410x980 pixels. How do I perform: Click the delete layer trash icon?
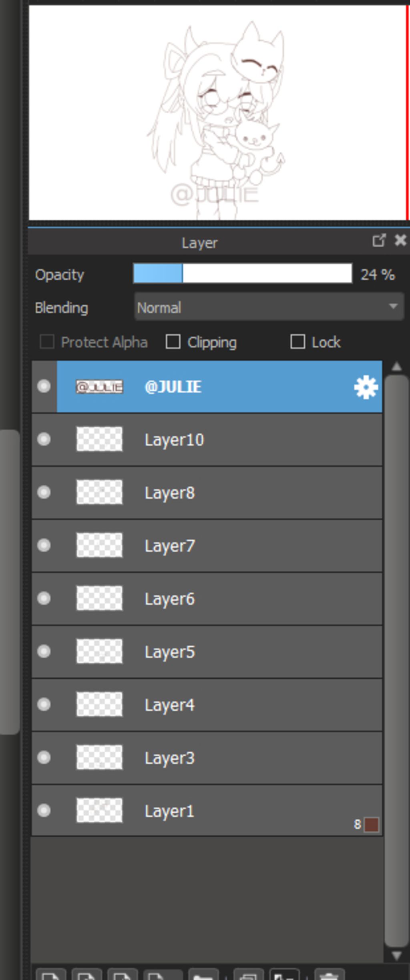pyautogui.click(x=329, y=975)
